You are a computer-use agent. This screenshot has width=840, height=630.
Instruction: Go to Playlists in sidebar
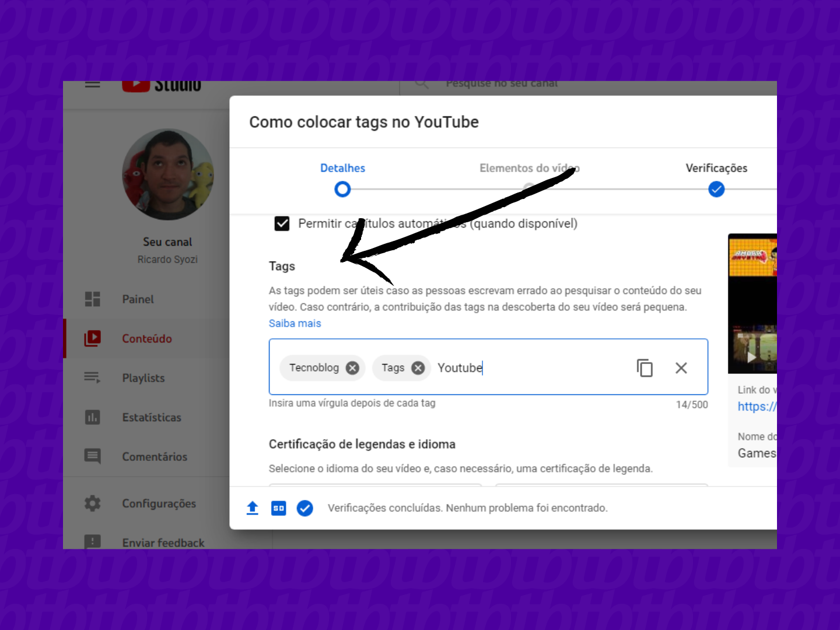pyautogui.click(x=143, y=378)
